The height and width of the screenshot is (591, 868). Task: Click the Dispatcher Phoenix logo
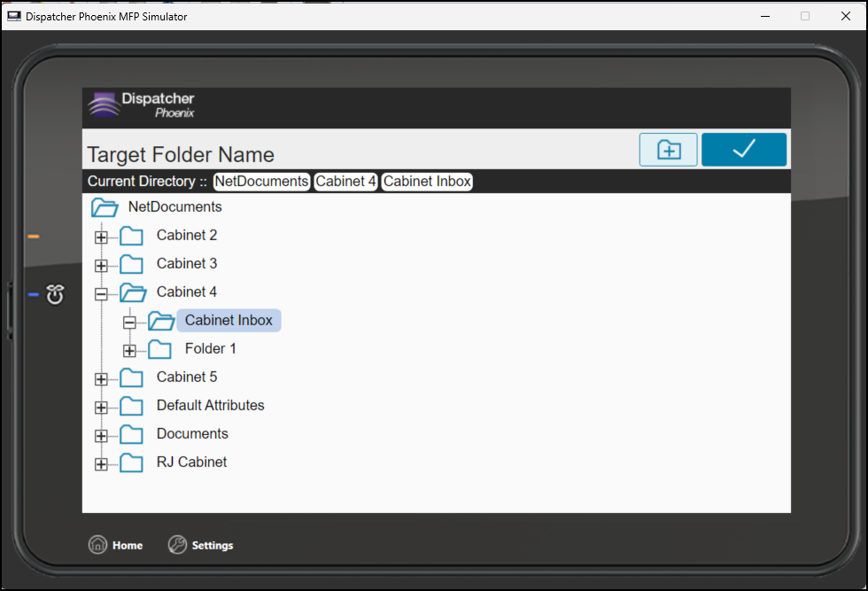[x=142, y=105]
